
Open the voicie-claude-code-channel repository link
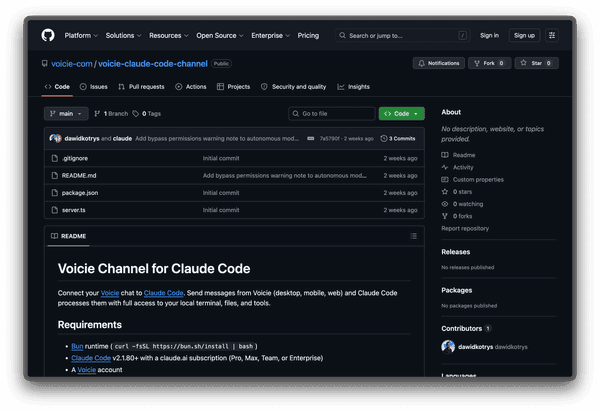coord(153,64)
